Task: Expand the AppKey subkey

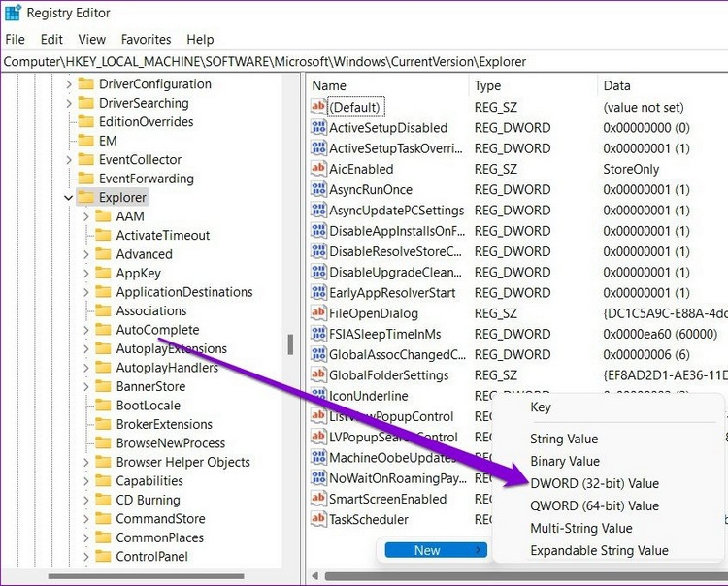Action: [x=85, y=274]
